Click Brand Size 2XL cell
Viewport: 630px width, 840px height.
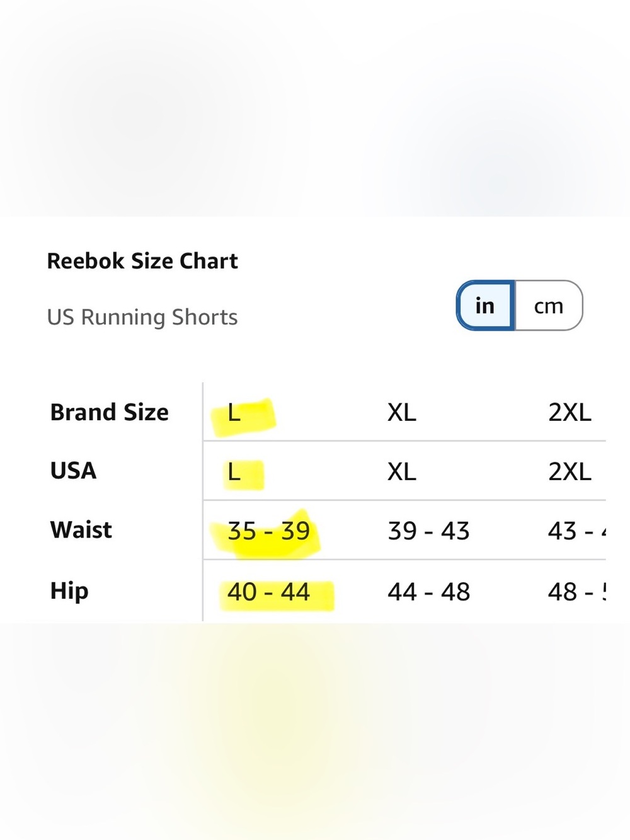click(570, 413)
